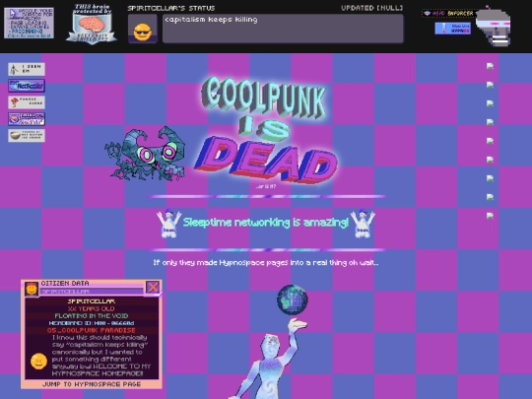This screenshot has height=399, width=532.
Task: Click the Fungus Scene mushroom badge
Action: [x=27, y=102]
